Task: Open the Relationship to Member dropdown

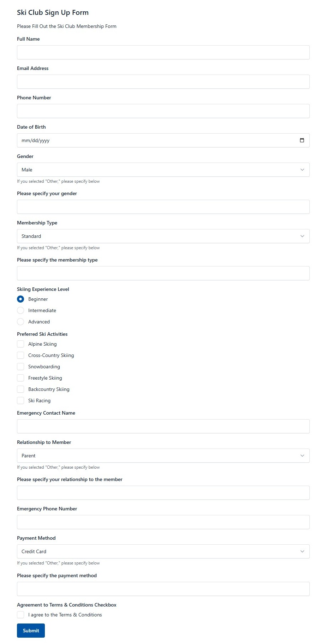Action: [x=163, y=456]
